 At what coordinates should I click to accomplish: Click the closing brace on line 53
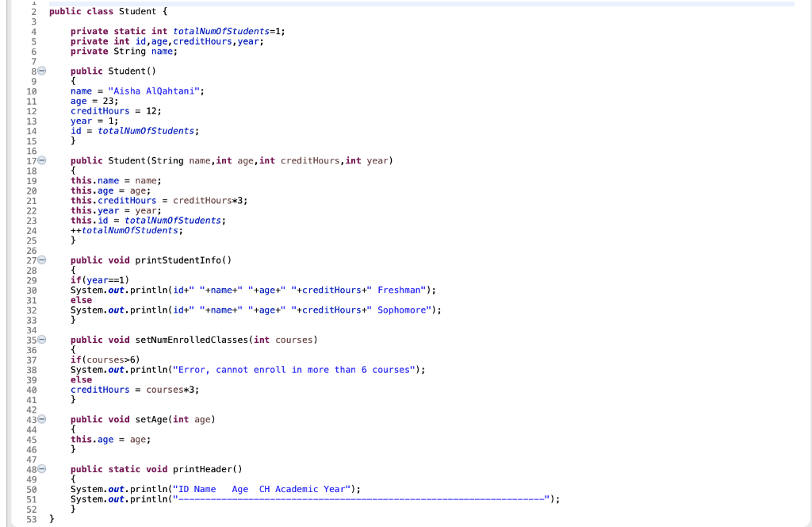coord(52,518)
